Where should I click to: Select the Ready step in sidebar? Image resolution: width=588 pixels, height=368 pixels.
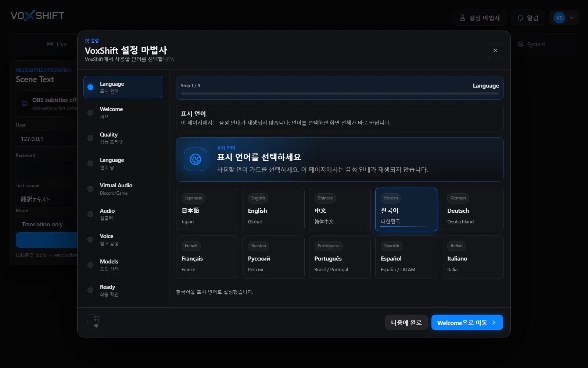pyautogui.click(x=123, y=290)
